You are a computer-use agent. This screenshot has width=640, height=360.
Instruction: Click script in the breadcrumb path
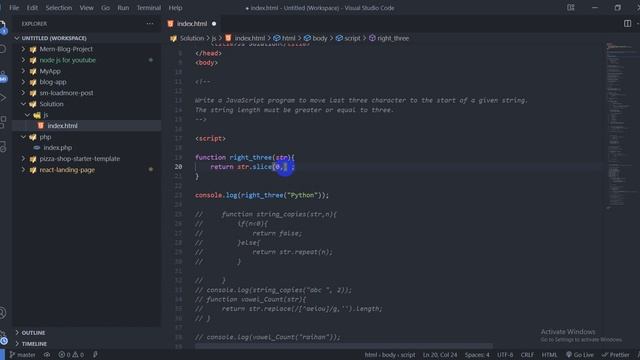352,38
